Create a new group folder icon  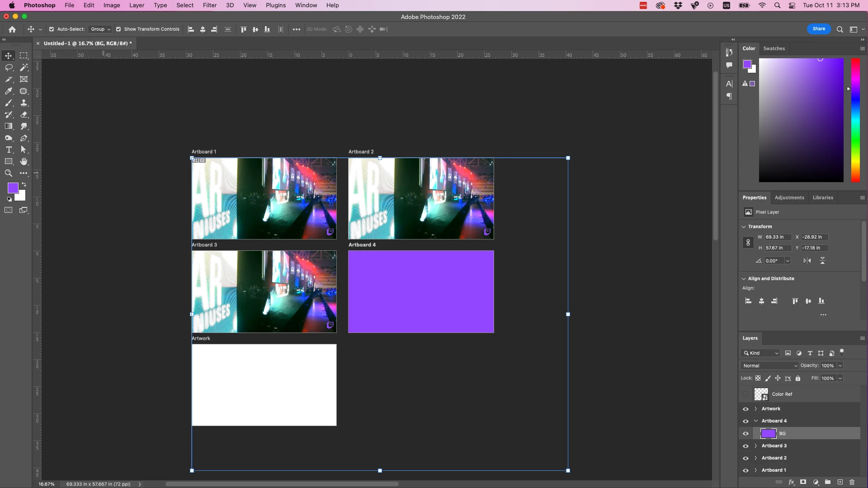click(828, 482)
